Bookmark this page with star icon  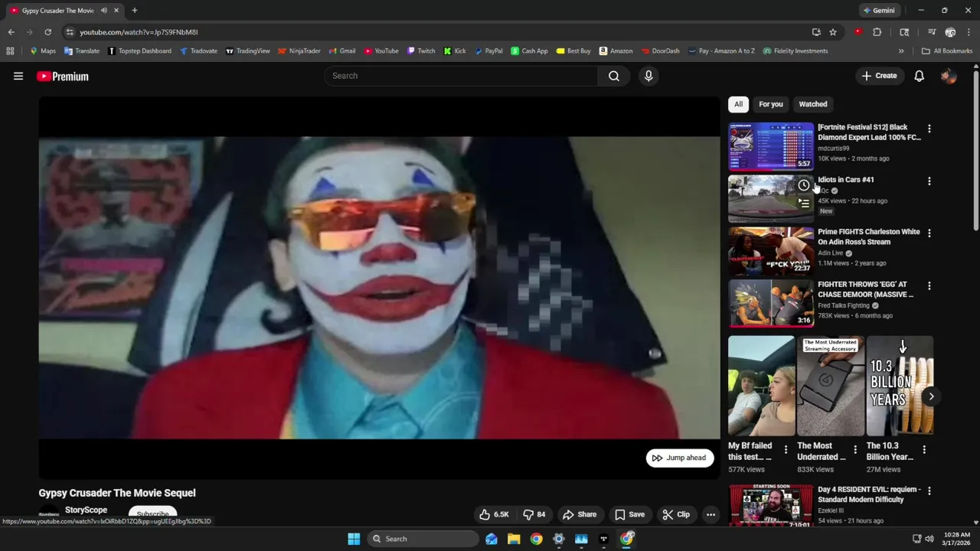(x=833, y=32)
